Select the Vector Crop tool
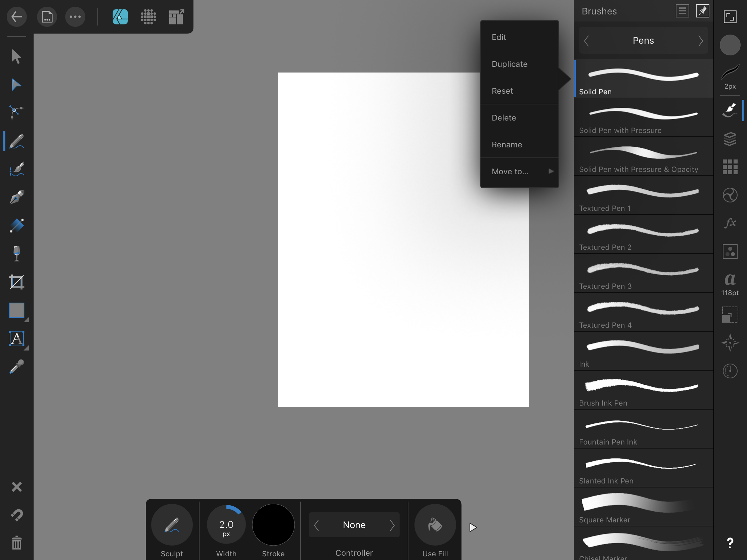Viewport: 747px width, 560px height. tap(16, 282)
